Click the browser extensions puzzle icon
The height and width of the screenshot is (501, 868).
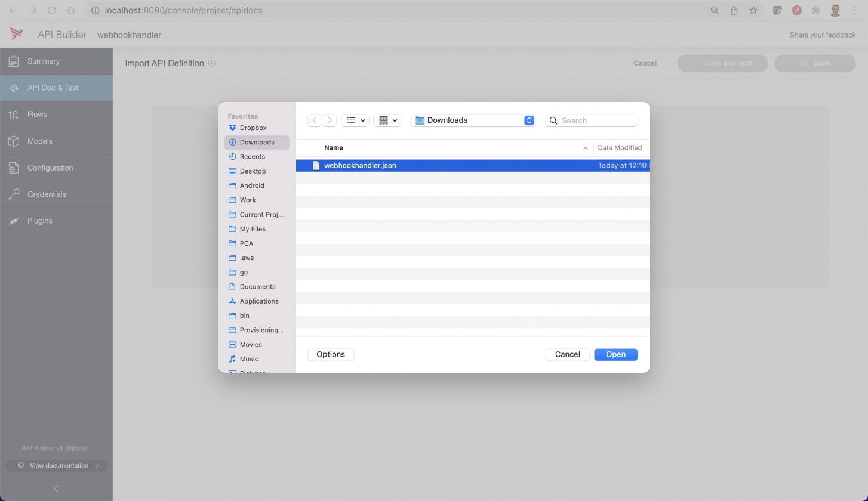(815, 10)
